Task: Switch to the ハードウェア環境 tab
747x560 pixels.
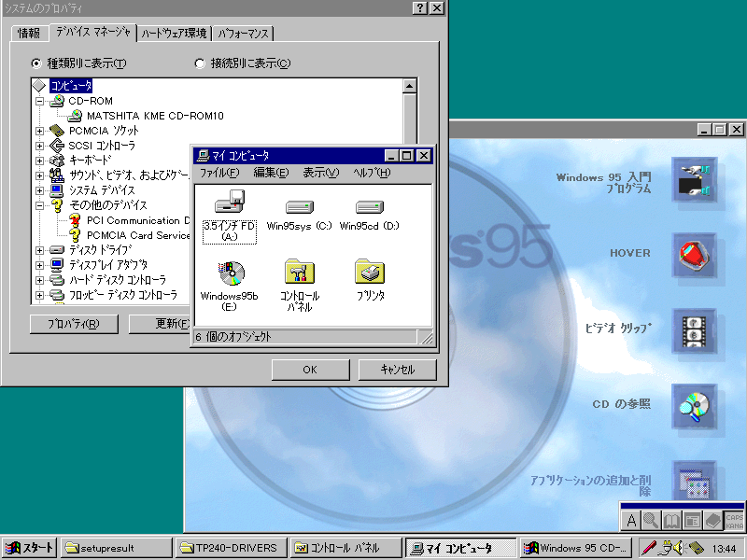Action: coord(175,34)
